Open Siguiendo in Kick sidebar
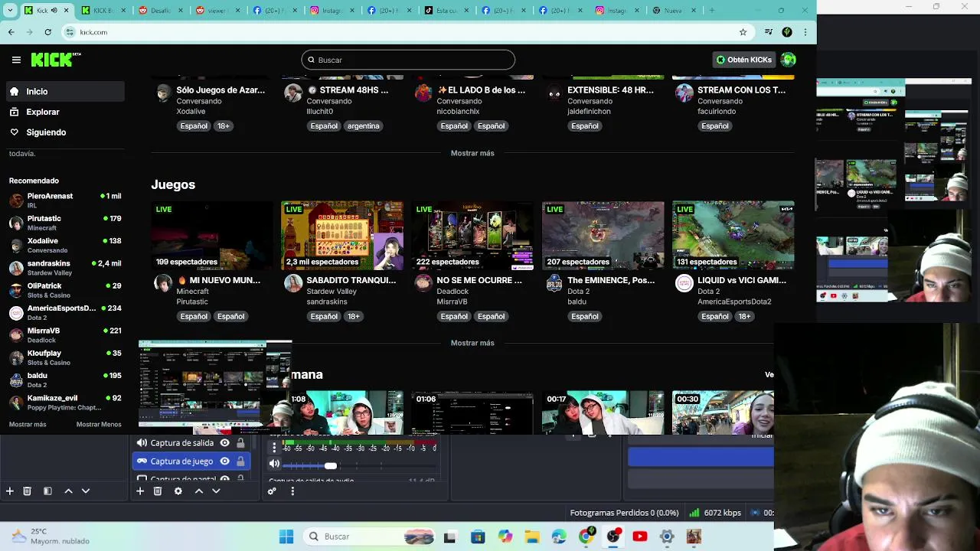This screenshot has width=980, height=551. coord(65,132)
